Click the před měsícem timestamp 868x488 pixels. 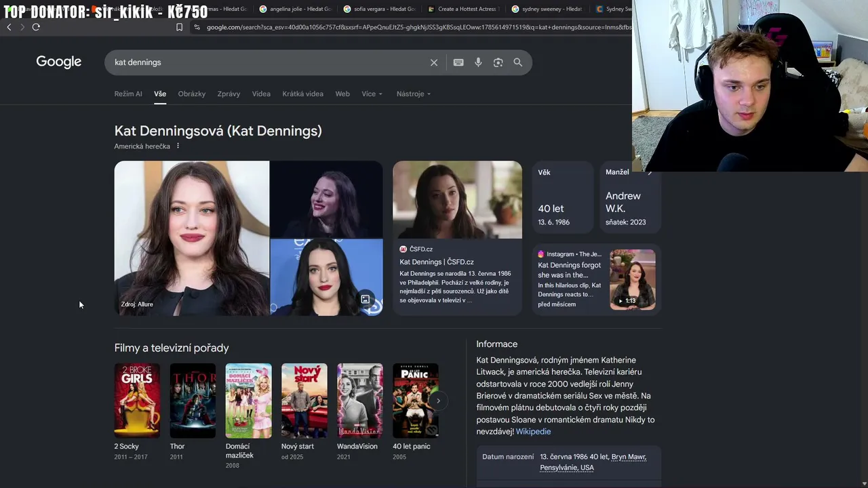(557, 304)
